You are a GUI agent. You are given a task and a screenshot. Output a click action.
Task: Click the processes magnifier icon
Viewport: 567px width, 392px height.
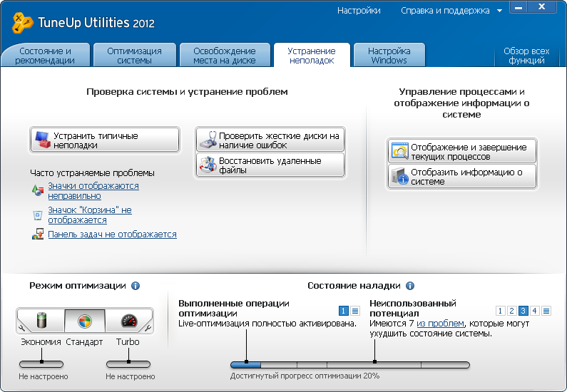(x=399, y=151)
